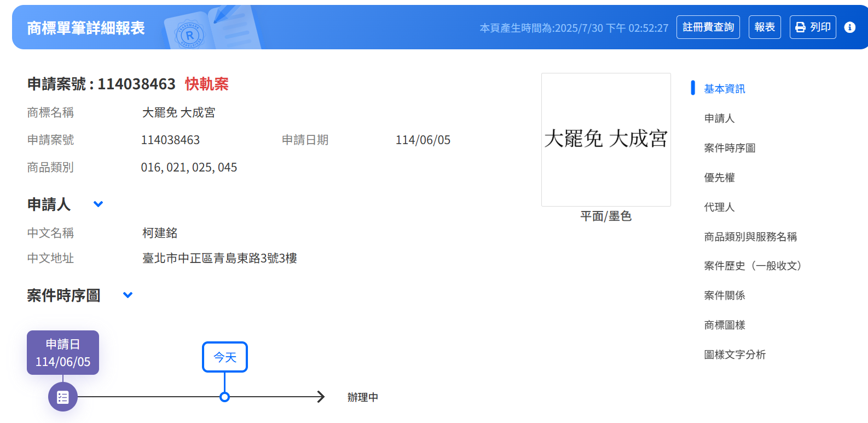Viewport: 868px width, 423px height.
Task: Jump to 申請人 in side navigation
Action: pos(719,118)
